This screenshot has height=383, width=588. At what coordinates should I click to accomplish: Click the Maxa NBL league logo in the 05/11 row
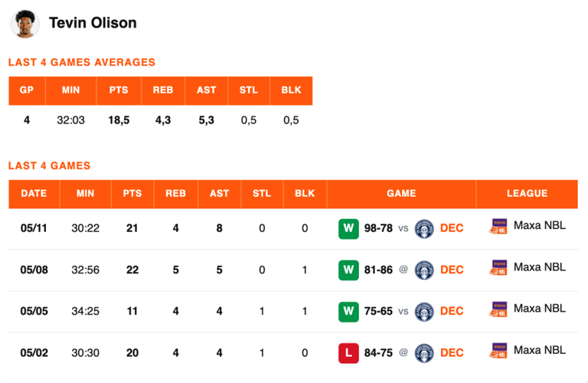pos(498,226)
